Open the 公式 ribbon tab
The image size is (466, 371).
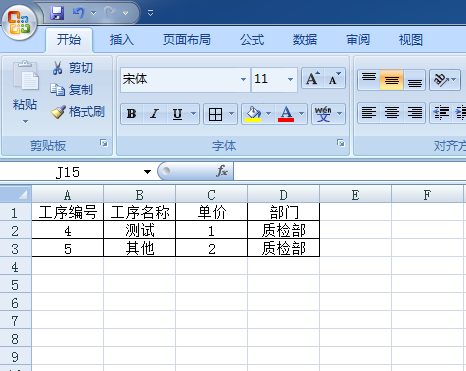point(252,40)
